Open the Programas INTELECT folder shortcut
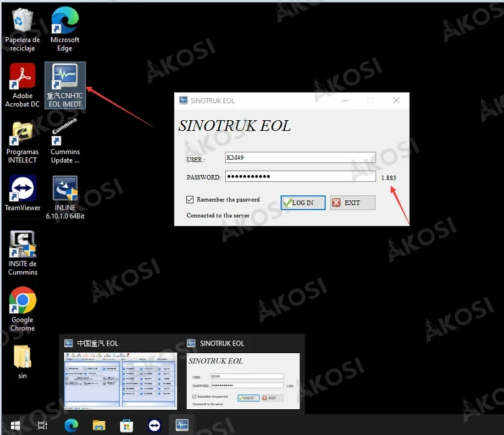This screenshot has height=435, width=504. pyautogui.click(x=22, y=142)
